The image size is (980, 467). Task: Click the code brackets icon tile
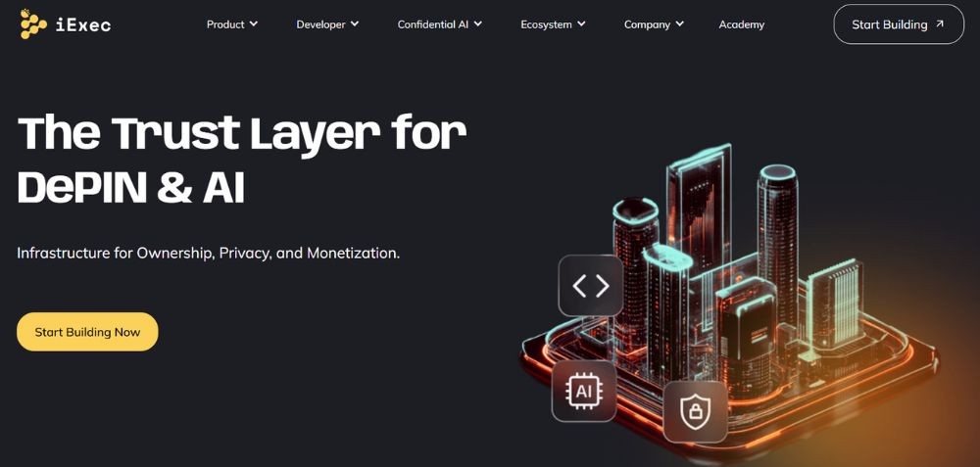[591, 285]
